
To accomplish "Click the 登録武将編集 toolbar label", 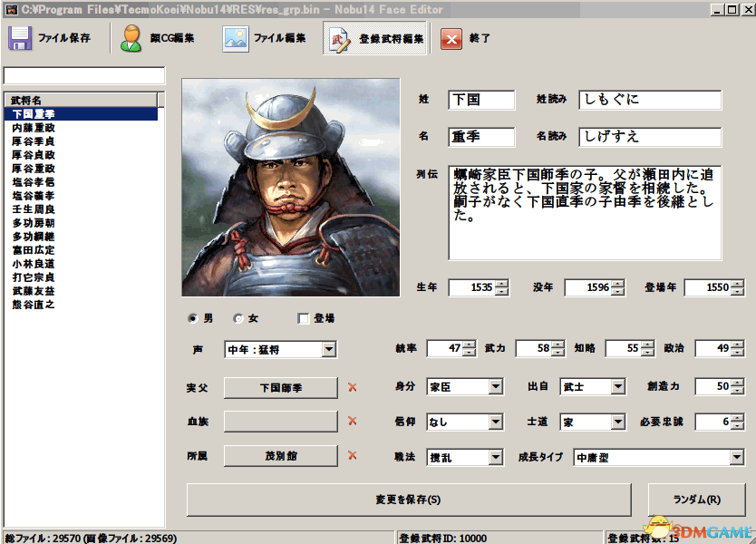I will pos(391,39).
